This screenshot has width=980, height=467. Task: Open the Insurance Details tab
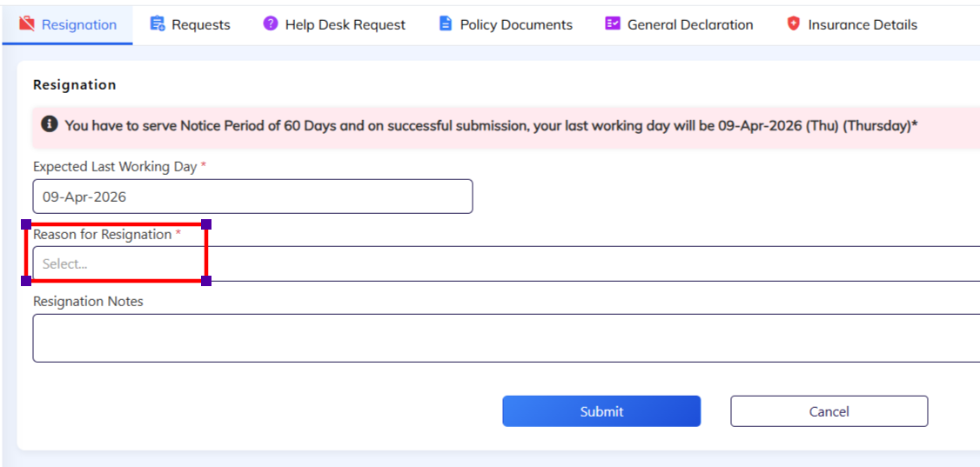[862, 24]
